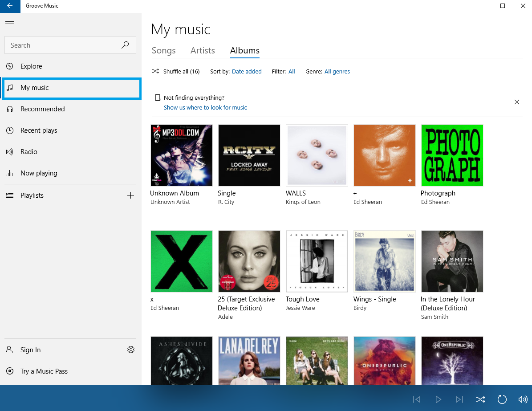Viewport: 532px width, 411px height.
Task: Toggle repeat mode in playback bar
Action: point(502,399)
